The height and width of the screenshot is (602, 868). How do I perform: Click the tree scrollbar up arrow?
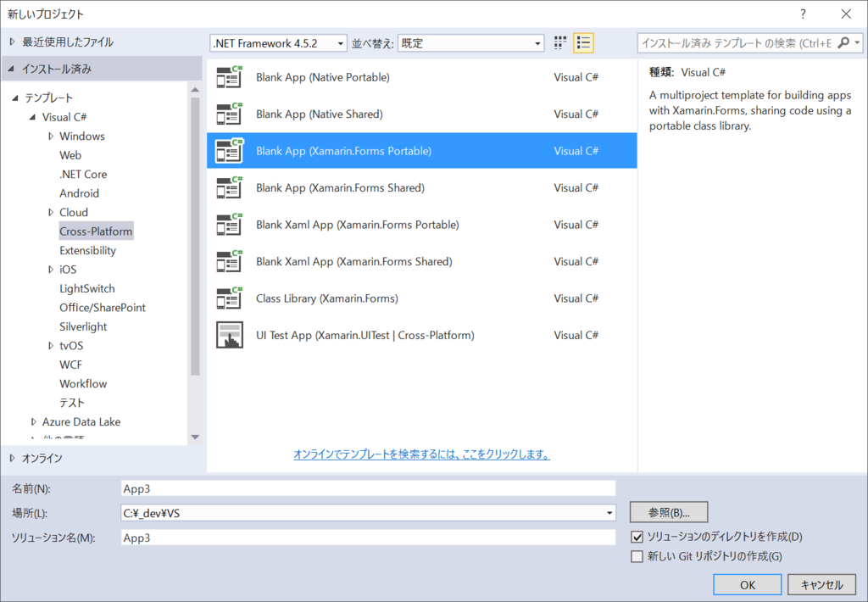[x=195, y=90]
